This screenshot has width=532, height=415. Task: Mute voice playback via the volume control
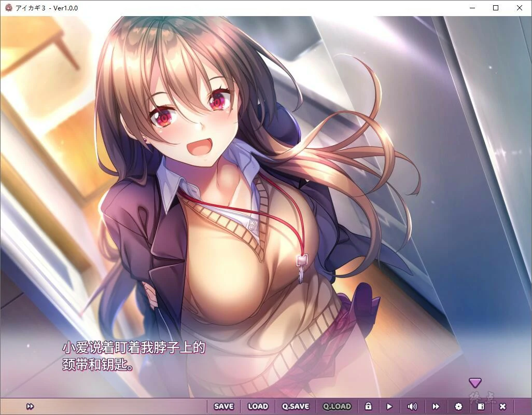pyautogui.click(x=412, y=406)
